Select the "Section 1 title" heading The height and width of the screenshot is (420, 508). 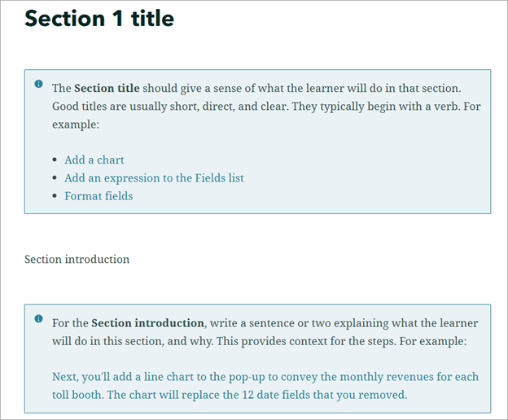pos(99,18)
